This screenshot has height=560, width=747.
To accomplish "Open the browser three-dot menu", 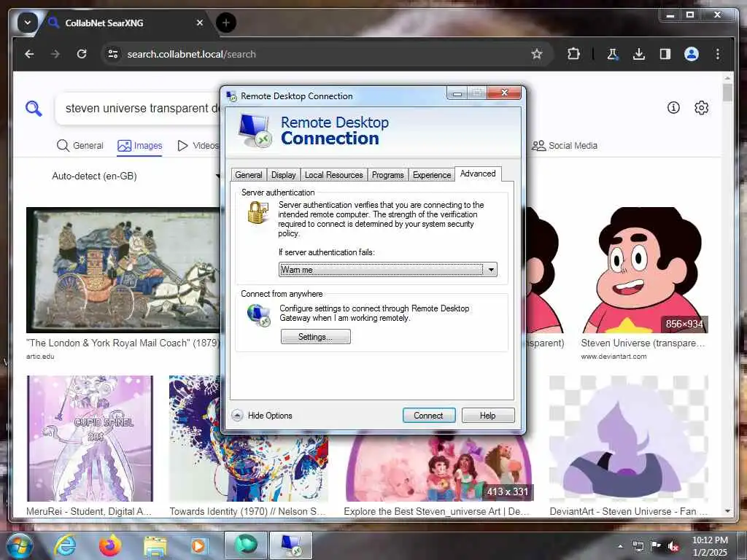I will tap(718, 54).
